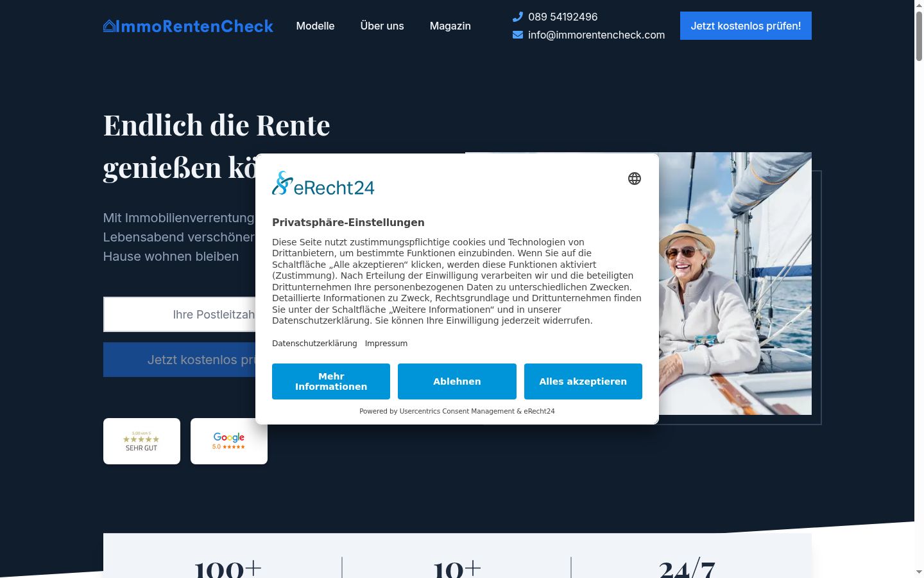Screen dimensions: 924x578
Task: Decline cookies with Ablehnen
Action: (457, 381)
